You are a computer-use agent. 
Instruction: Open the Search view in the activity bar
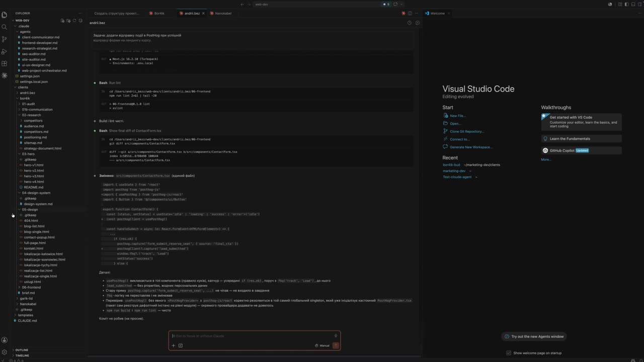click(x=5, y=27)
